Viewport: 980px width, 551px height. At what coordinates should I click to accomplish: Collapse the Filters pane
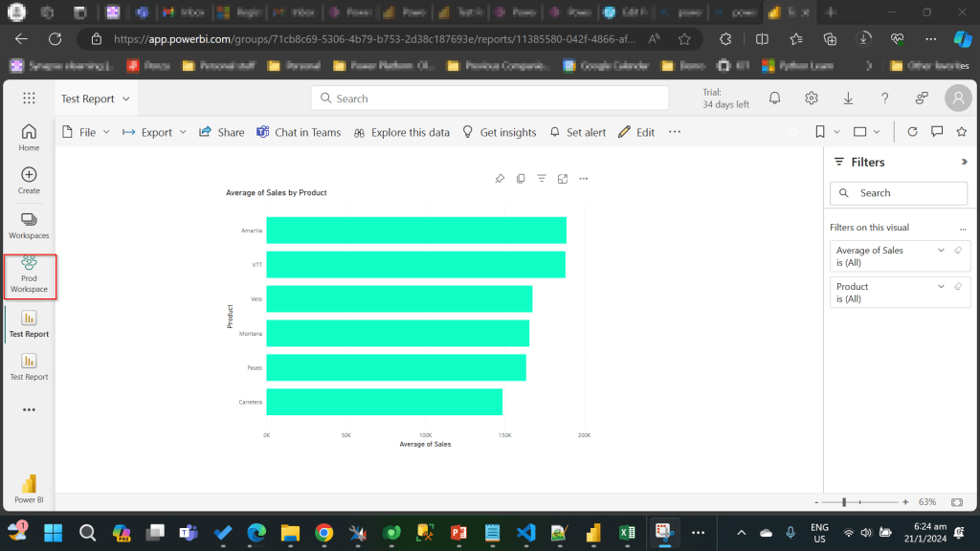pyautogui.click(x=964, y=163)
